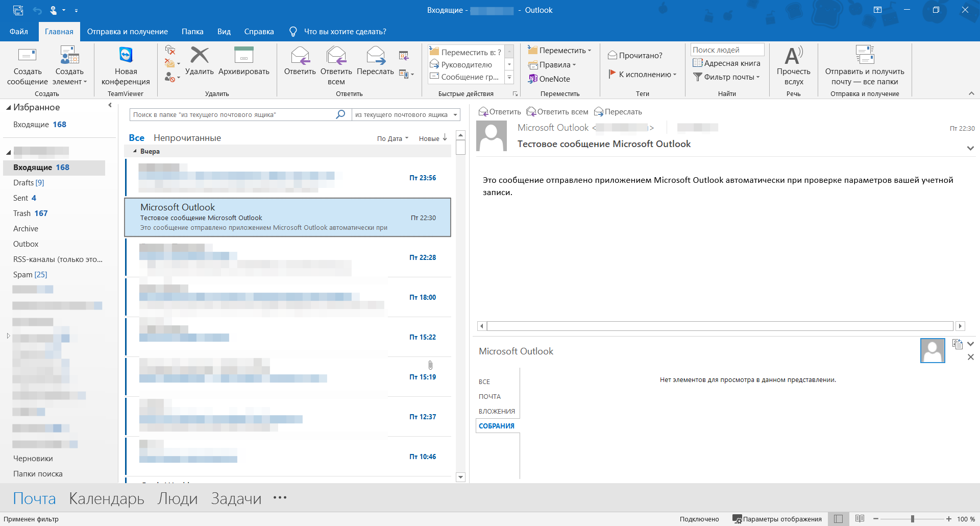This screenshot has width=980, height=526.
Task: Open the sort By Date dropdown
Action: pyautogui.click(x=393, y=138)
